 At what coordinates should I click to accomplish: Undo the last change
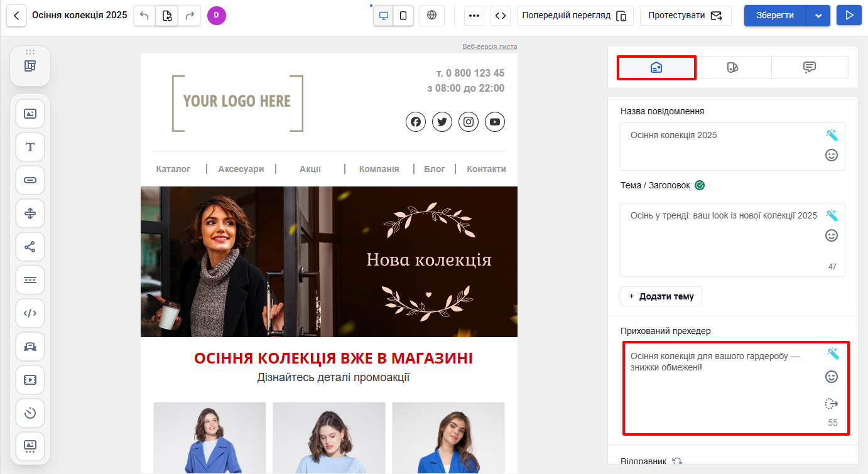click(144, 16)
